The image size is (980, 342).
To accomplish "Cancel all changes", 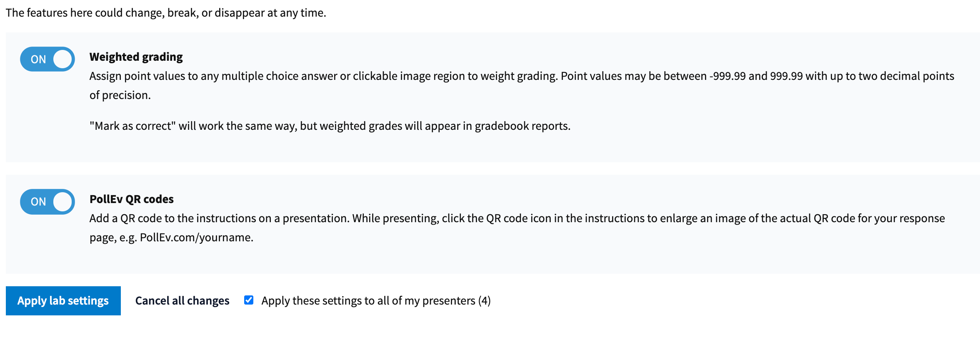I will (182, 301).
